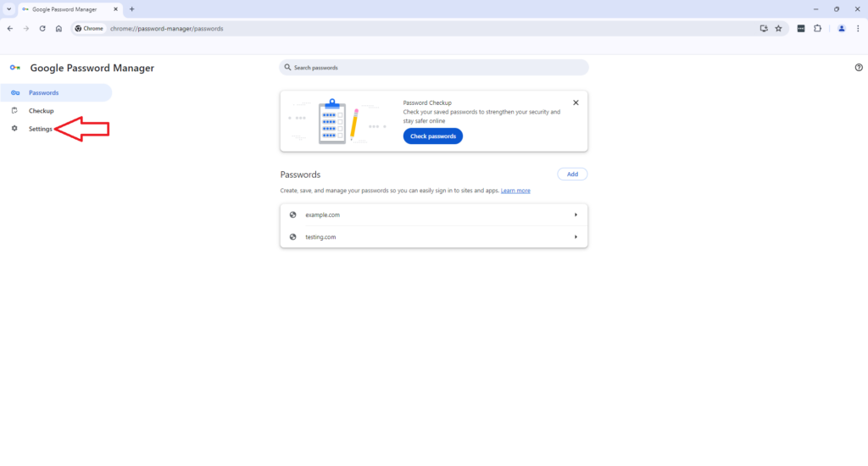Expand the example.com password entry arrow
Screen dimensions: 868x466
576,215
